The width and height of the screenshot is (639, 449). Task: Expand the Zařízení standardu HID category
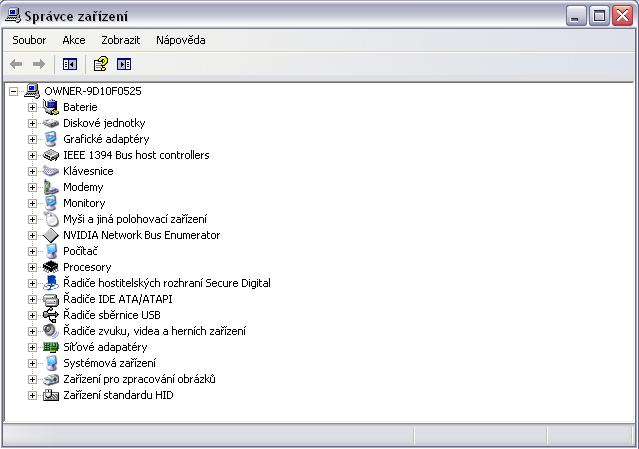[32, 395]
